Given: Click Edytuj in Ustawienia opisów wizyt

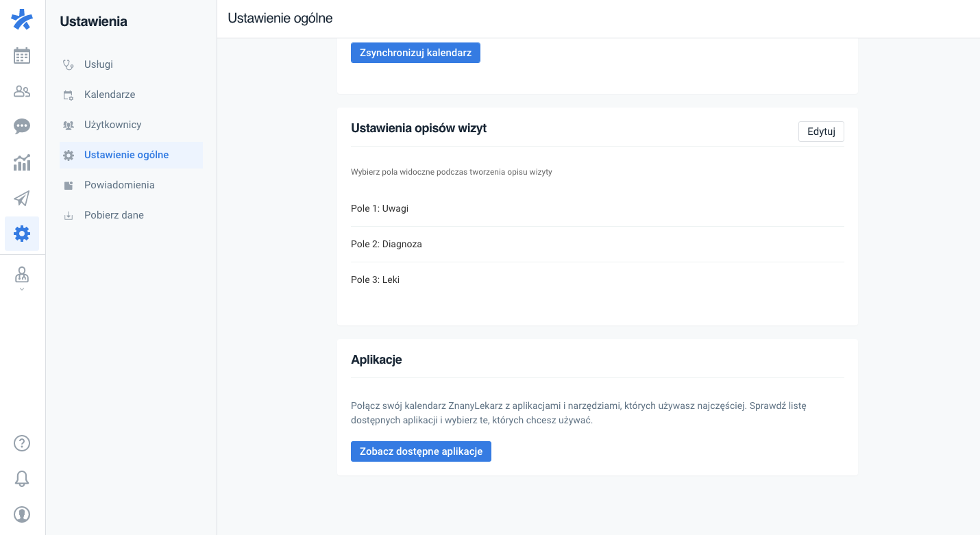Looking at the screenshot, I should click(x=821, y=132).
